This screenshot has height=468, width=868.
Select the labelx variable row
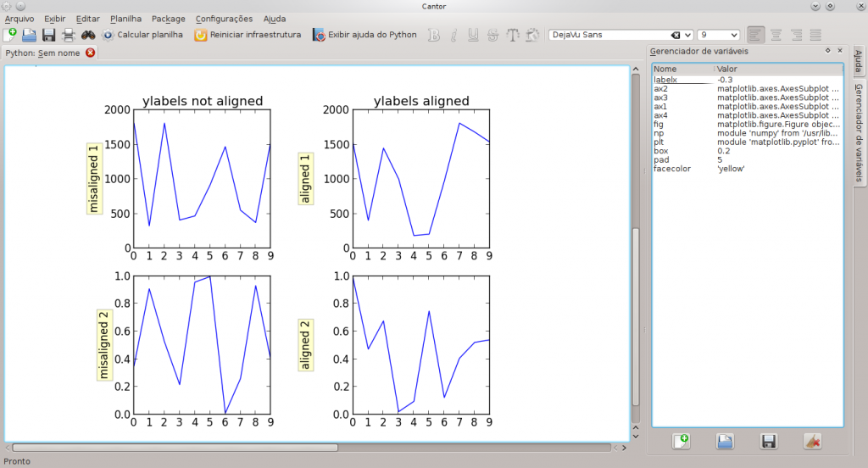point(748,80)
